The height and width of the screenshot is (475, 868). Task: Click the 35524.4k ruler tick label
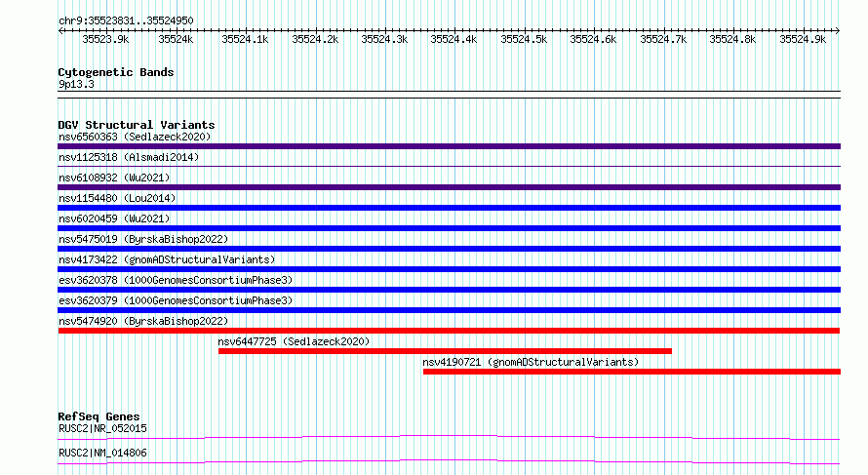click(454, 39)
